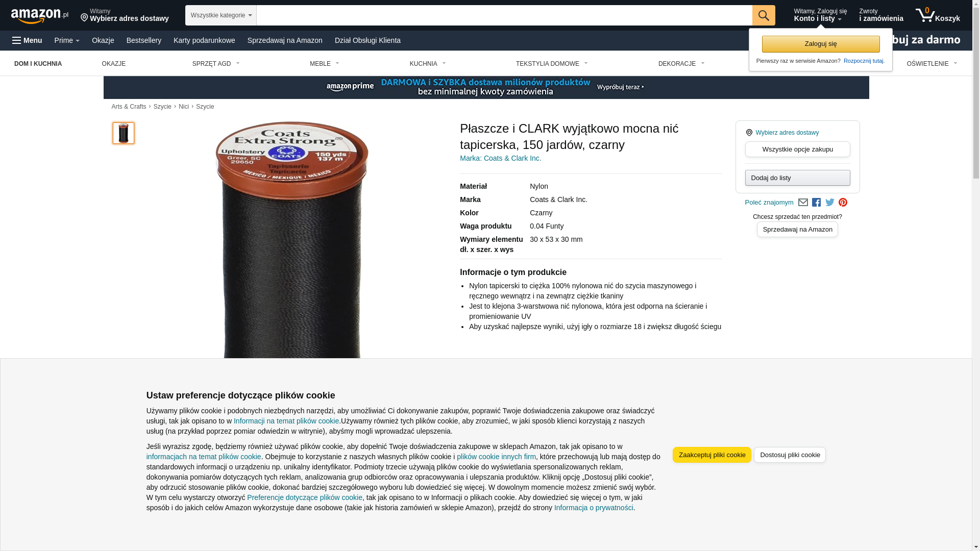Share product on Facebook icon
Image resolution: width=980 pixels, height=551 pixels.
[x=816, y=203]
